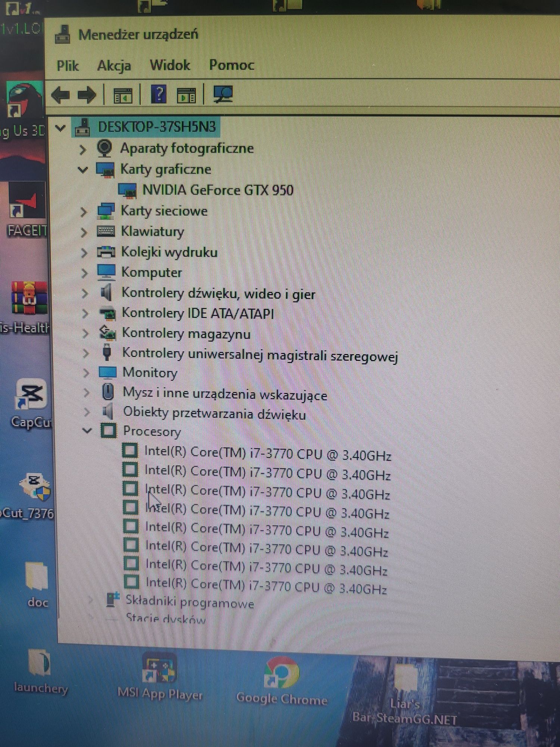This screenshot has height=747, width=560.
Task: Select the Procesory label
Action: 152,431
